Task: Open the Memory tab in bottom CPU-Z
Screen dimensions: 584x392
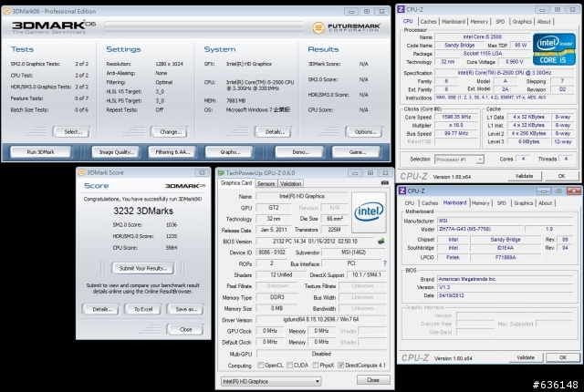Action: (481, 203)
